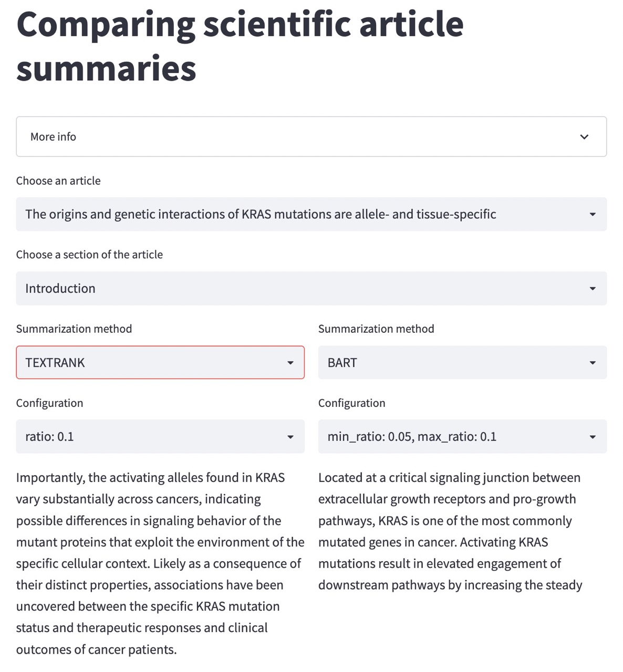Click the Choose a section of the article label
This screenshot has height=672, width=623.
click(89, 255)
